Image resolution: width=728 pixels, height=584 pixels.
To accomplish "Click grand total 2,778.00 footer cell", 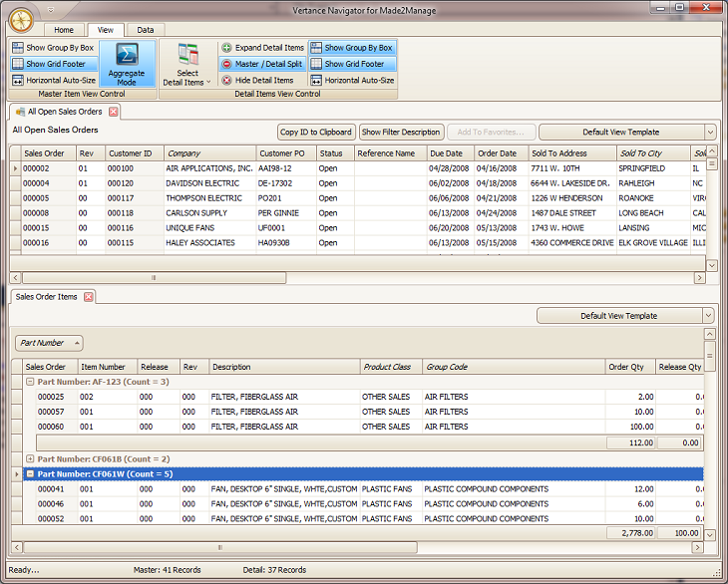I will click(631, 533).
